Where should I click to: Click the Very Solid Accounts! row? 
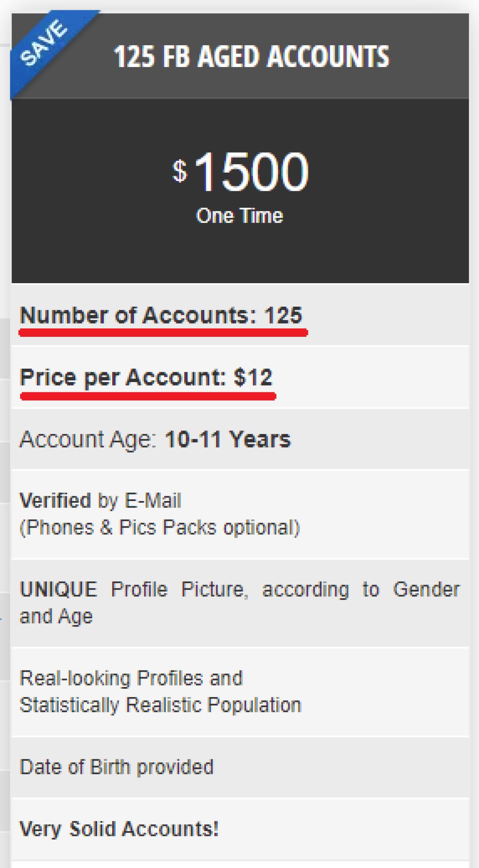(119, 829)
